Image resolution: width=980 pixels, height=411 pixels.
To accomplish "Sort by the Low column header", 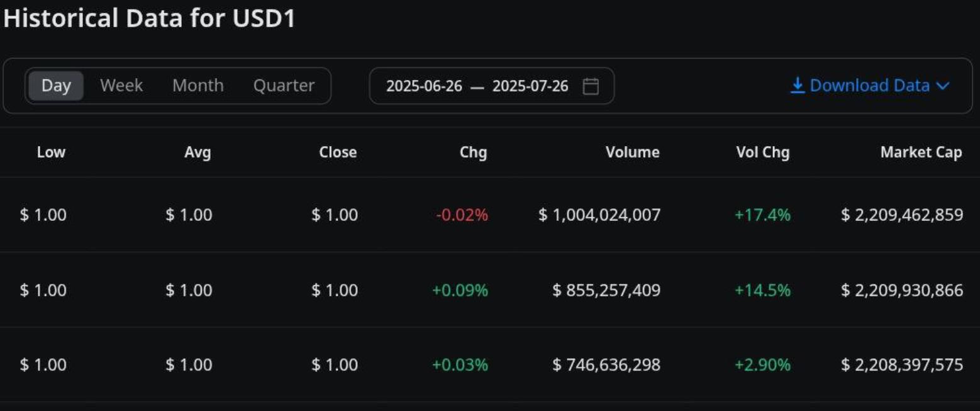I will (51, 152).
